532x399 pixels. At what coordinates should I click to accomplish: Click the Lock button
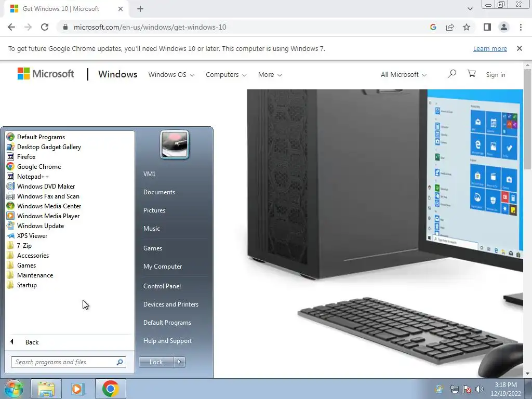point(156,362)
